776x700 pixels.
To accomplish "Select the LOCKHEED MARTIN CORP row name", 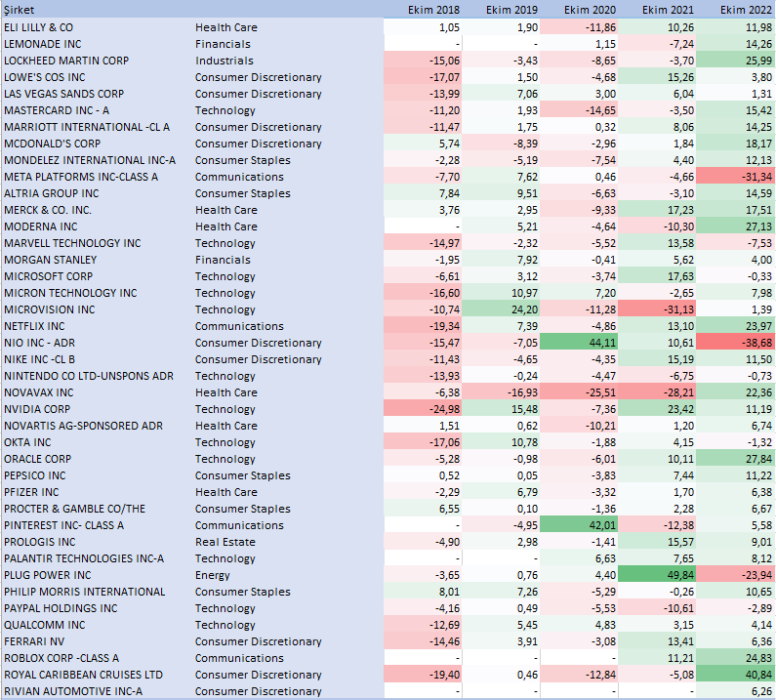I will coord(66,61).
